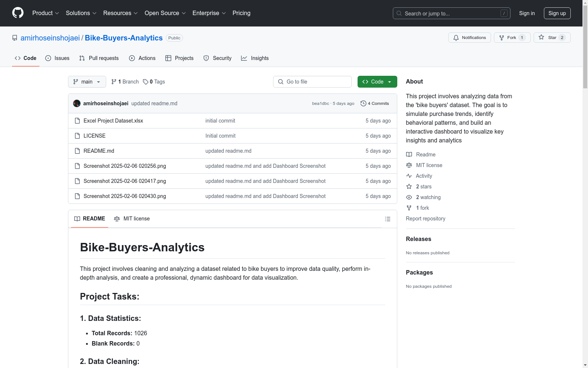
Task: Click the clock history icon by 4 Commits
Action: click(x=363, y=103)
